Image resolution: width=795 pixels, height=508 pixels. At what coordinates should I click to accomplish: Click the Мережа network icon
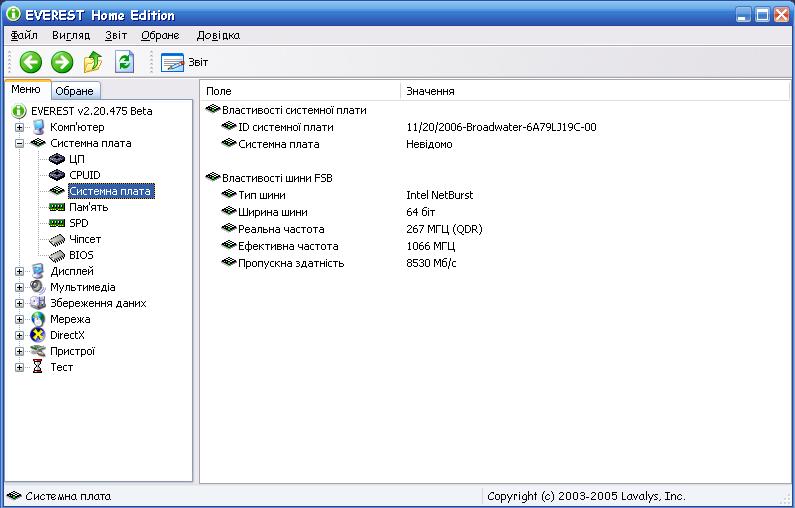pos(38,319)
